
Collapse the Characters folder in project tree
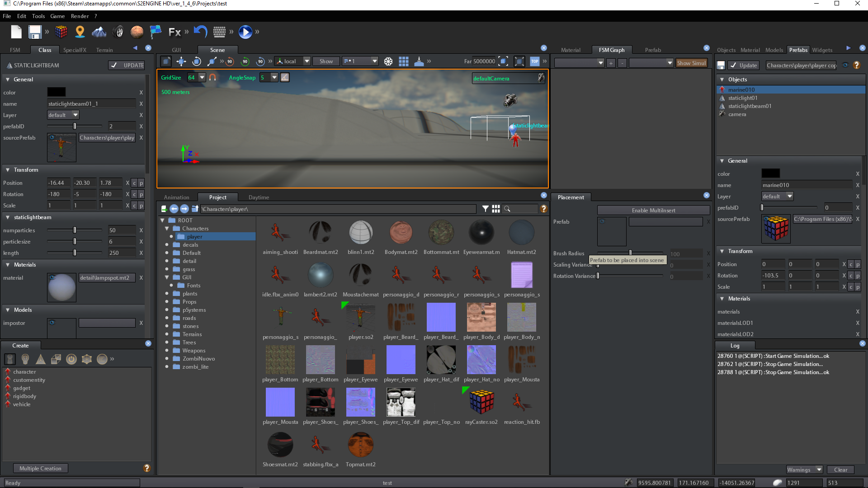[x=167, y=229]
